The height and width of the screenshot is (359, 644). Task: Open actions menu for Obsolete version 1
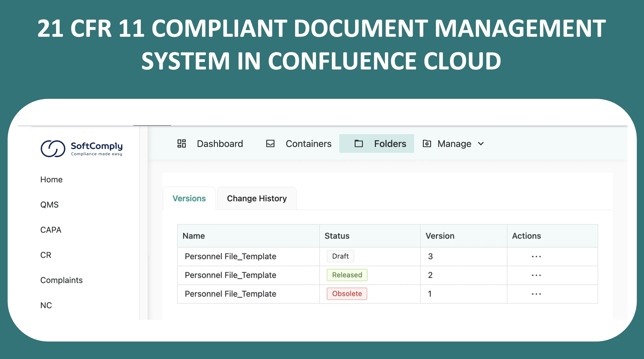click(536, 294)
